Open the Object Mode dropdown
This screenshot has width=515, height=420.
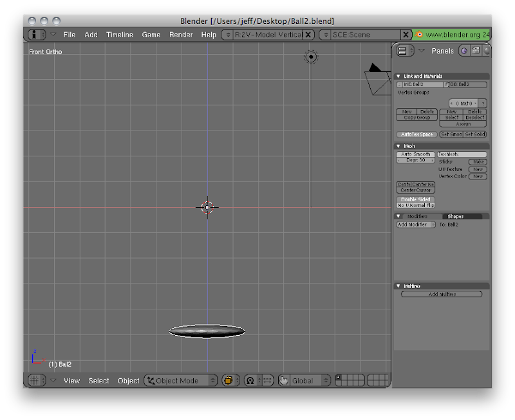pyautogui.click(x=180, y=380)
